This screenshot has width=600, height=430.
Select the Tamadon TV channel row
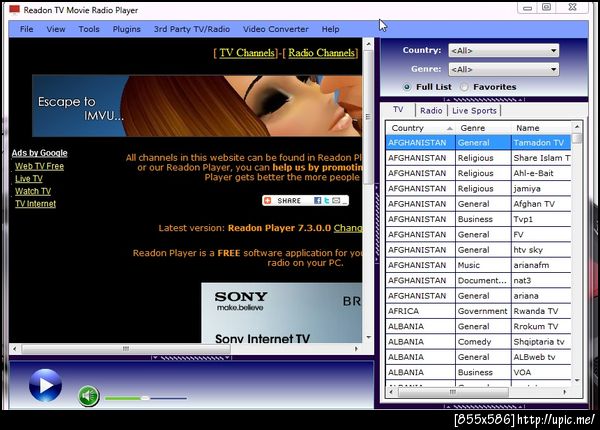click(x=478, y=143)
